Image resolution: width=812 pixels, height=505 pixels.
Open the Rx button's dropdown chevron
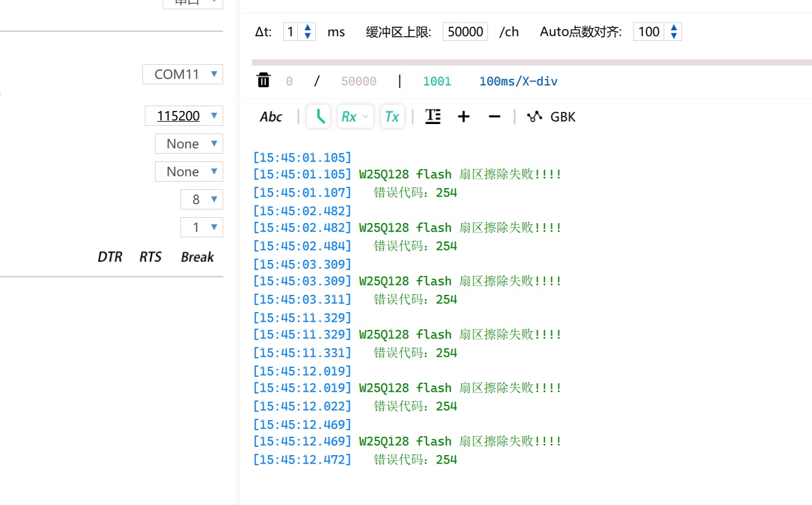(x=366, y=116)
